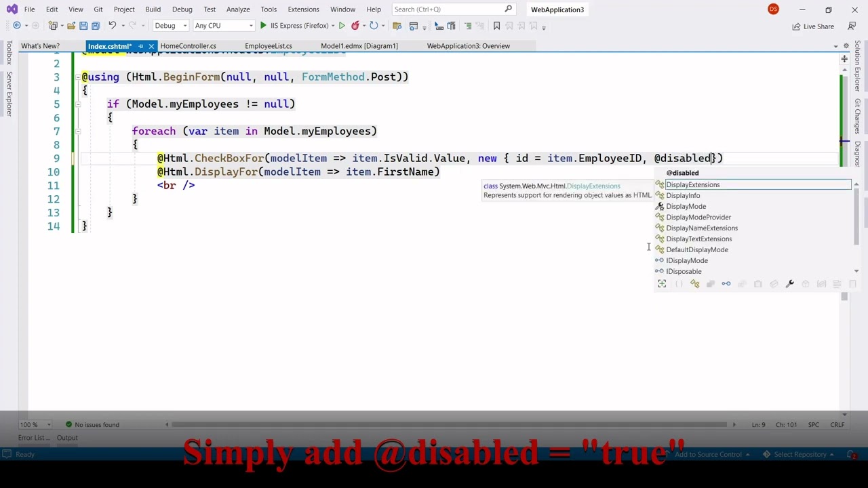Toggle IntelliSense property wrench filter
Viewport: 868px width, 488px height.
(789, 284)
